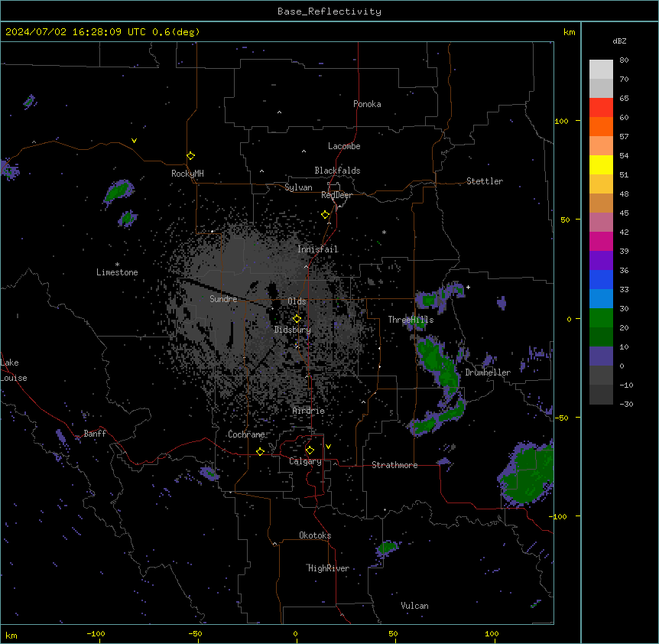Click the yellow marker above Didsbury

click(x=297, y=319)
